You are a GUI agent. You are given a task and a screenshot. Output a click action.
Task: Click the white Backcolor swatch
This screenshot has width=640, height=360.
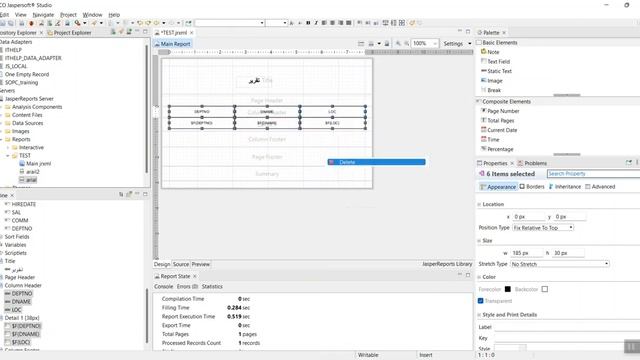544,289
